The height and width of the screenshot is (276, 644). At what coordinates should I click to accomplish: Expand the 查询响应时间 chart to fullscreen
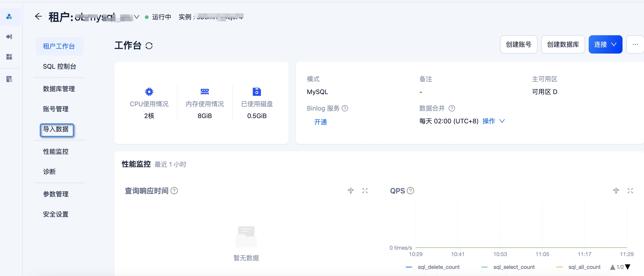click(x=365, y=191)
